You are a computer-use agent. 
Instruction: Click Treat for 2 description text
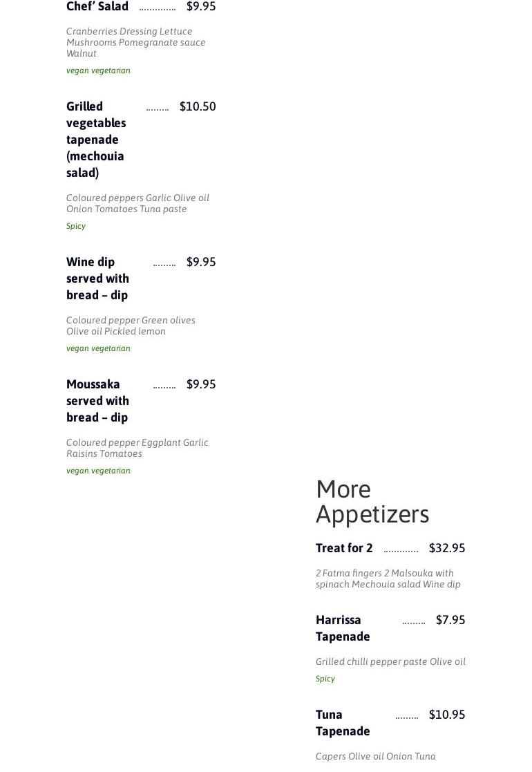pyautogui.click(x=388, y=578)
